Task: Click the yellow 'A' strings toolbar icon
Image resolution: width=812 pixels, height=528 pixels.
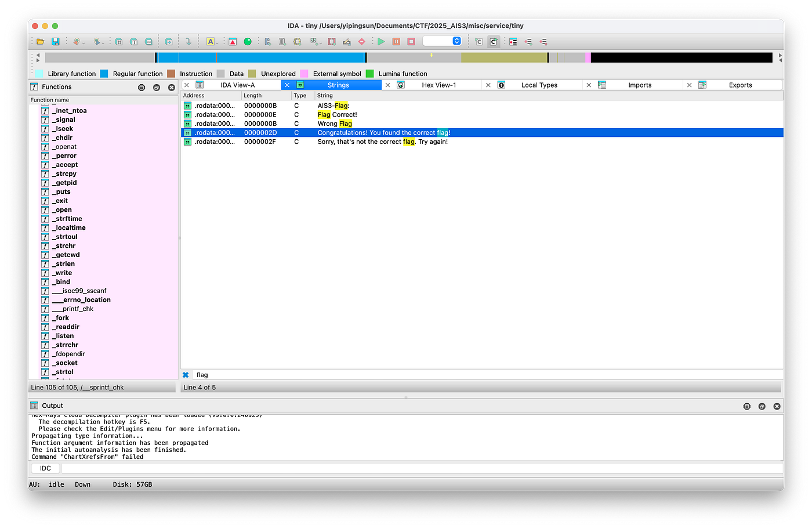Action: coord(211,42)
